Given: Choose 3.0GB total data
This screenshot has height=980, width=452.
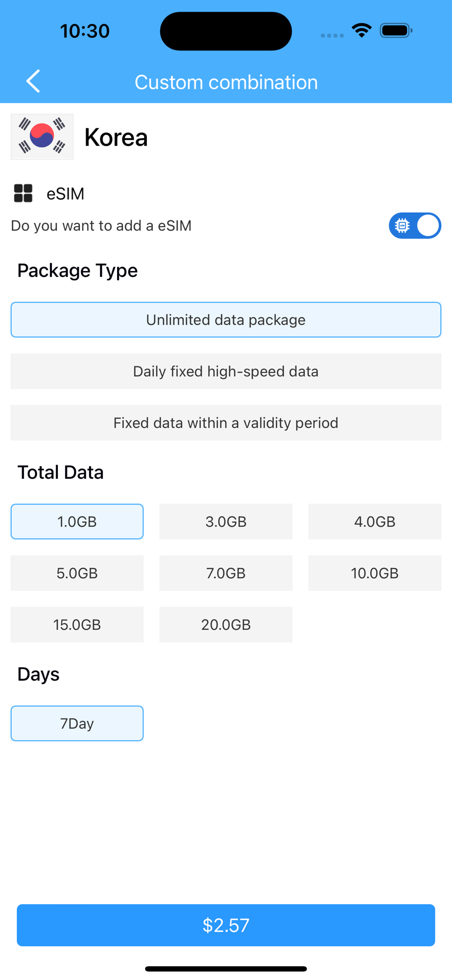Looking at the screenshot, I should click(x=226, y=522).
